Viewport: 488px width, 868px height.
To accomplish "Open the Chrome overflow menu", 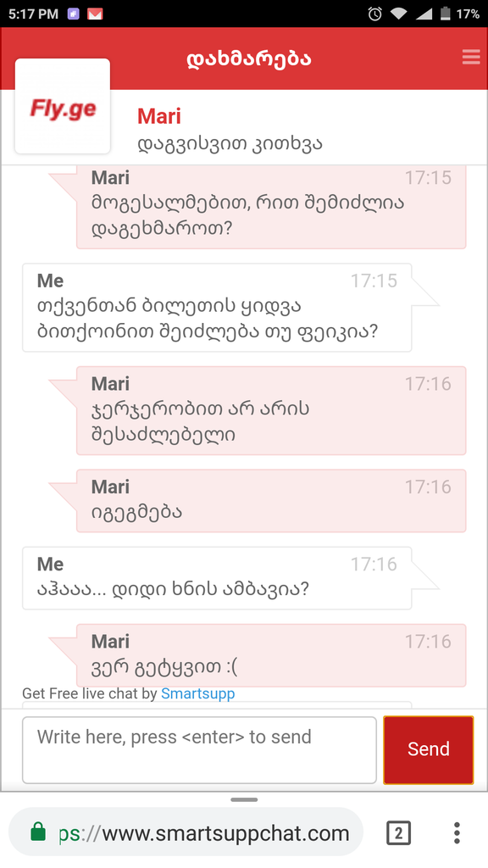I will pos(457,832).
